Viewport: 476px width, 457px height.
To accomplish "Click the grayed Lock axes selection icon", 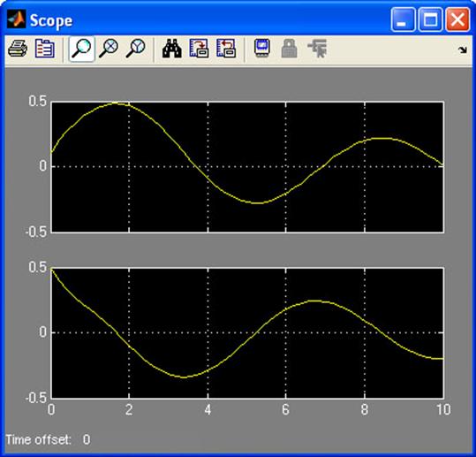I will pos(290,49).
